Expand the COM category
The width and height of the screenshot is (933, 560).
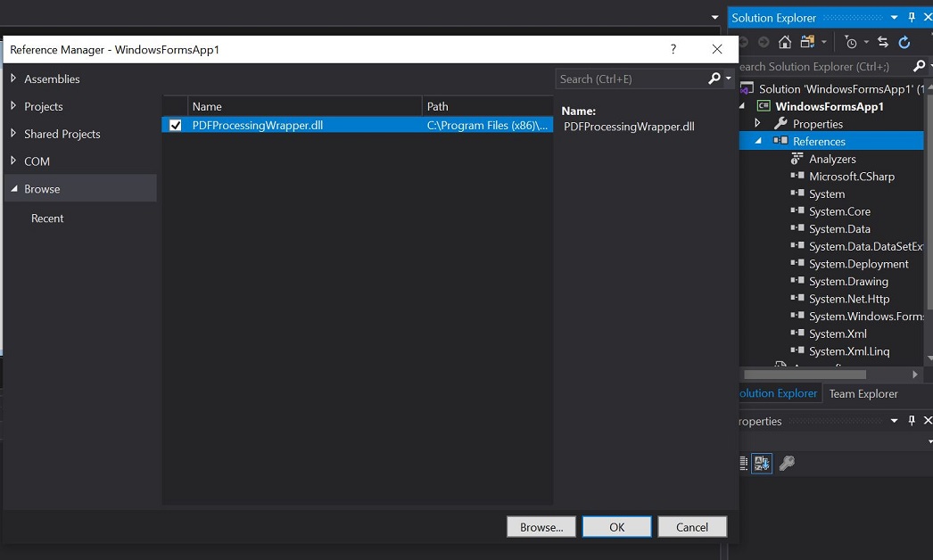(x=13, y=161)
